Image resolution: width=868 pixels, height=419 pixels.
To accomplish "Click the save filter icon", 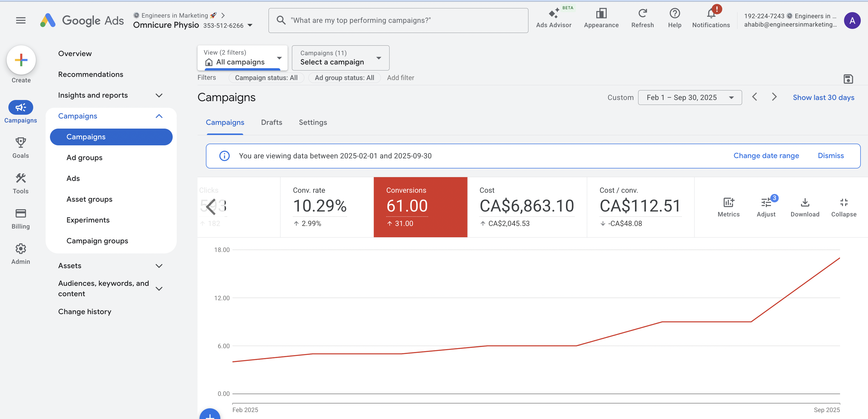I will click(x=848, y=79).
